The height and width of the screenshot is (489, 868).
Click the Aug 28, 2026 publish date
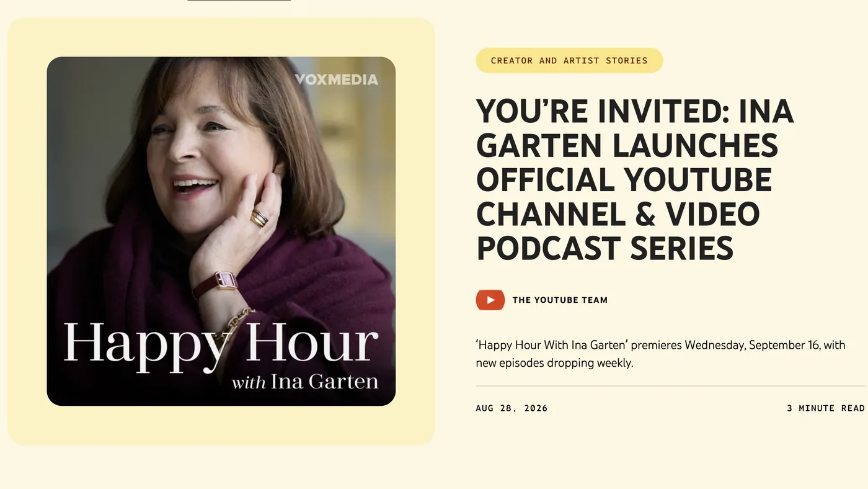click(x=512, y=408)
